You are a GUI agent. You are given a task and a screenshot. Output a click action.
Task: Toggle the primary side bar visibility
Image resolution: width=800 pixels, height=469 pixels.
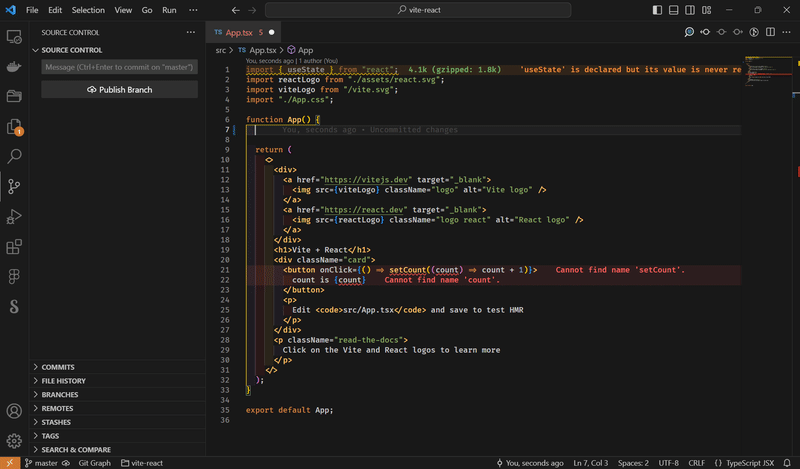(657, 10)
